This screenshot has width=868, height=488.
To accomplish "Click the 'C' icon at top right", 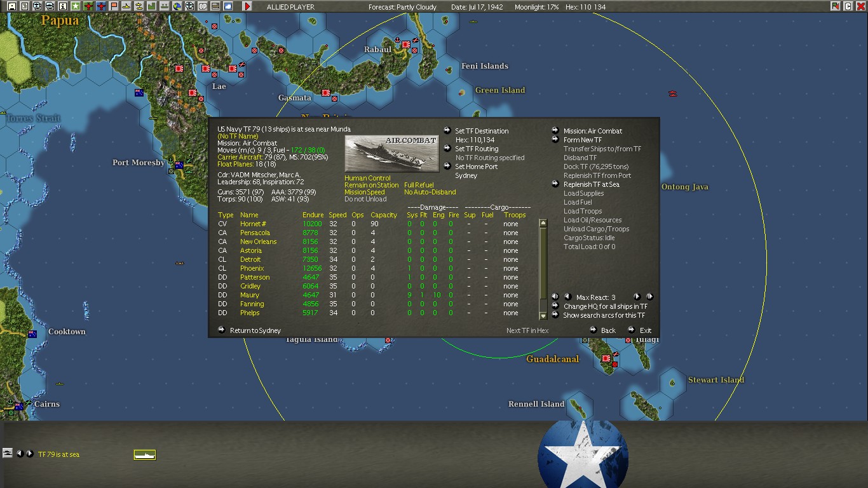I will click(x=848, y=6).
